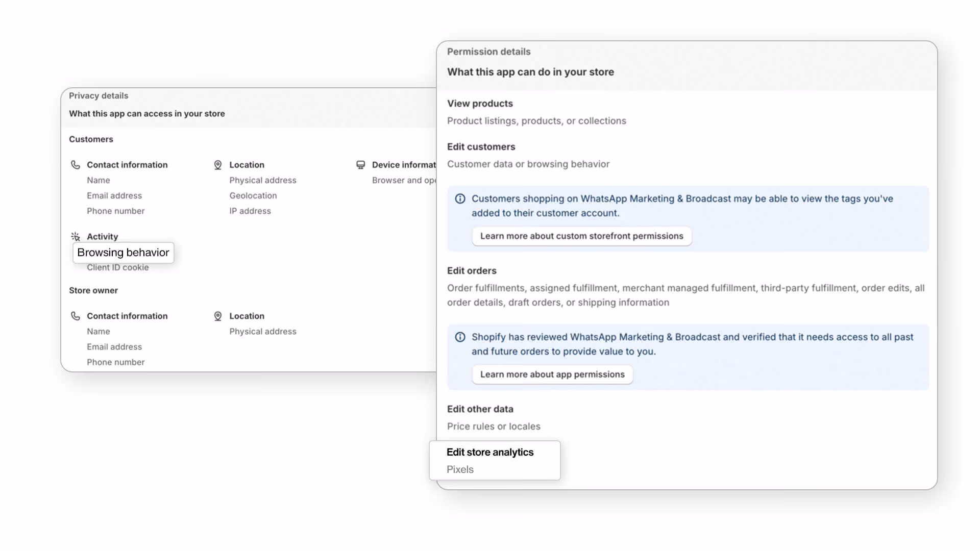The height and width of the screenshot is (551, 980).
Task: Click the Order fulfillments description paragraph
Action: (x=686, y=295)
